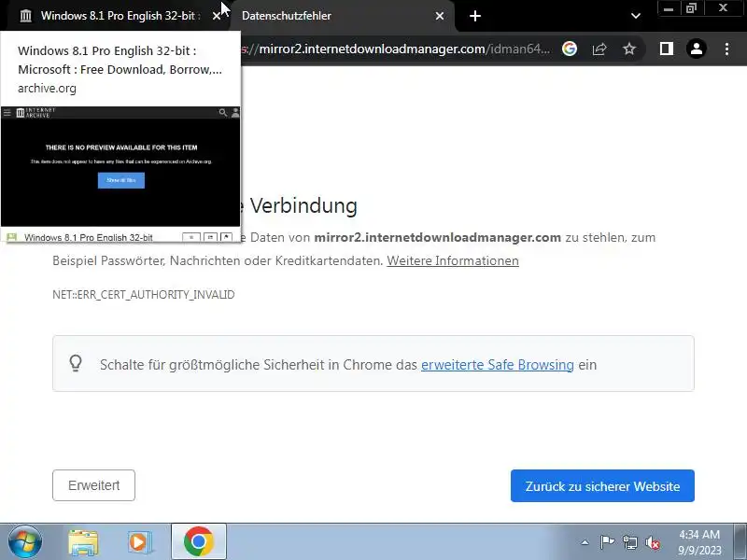The image size is (747, 560).
Task: Open Windows Media Player from taskbar
Action: [139, 542]
